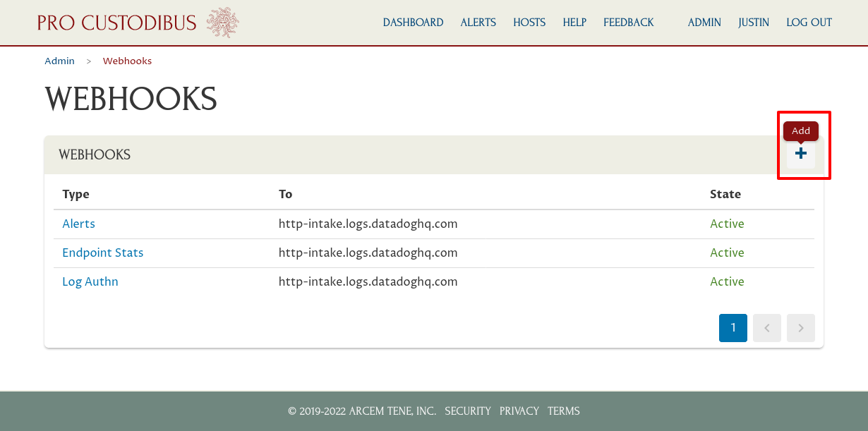Screen dimensions: 868x431
Task: Go to next page chevron
Action: tap(801, 328)
